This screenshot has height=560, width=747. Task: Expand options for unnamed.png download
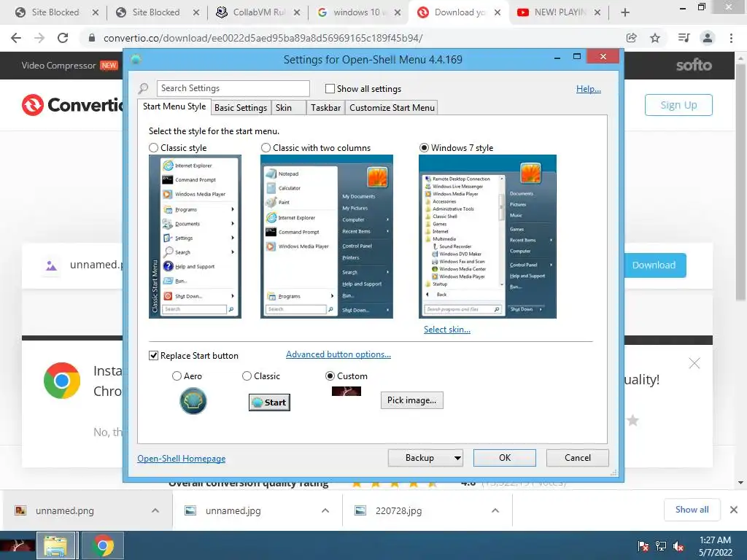point(155,510)
